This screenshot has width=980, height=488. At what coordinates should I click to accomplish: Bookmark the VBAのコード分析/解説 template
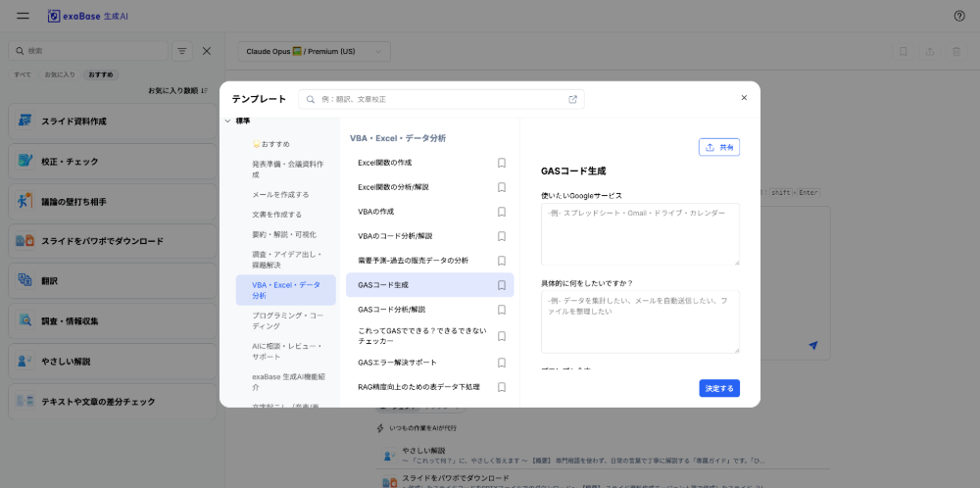pyautogui.click(x=501, y=235)
